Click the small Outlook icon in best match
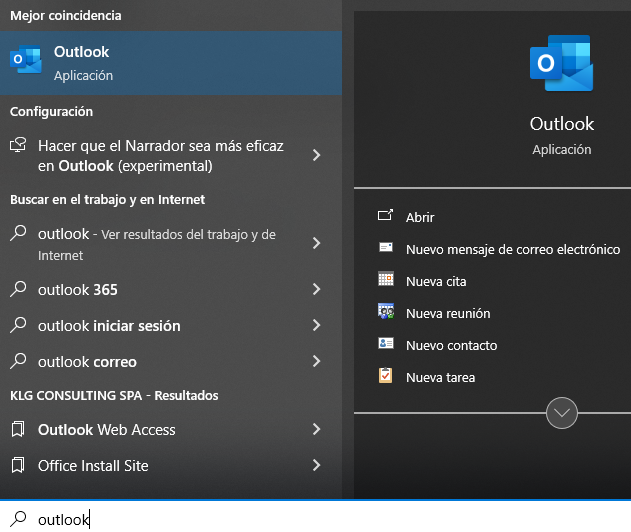 click(x=26, y=59)
